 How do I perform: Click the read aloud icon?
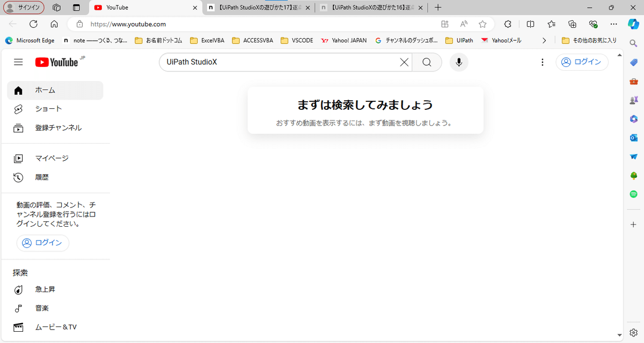point(464,24)
